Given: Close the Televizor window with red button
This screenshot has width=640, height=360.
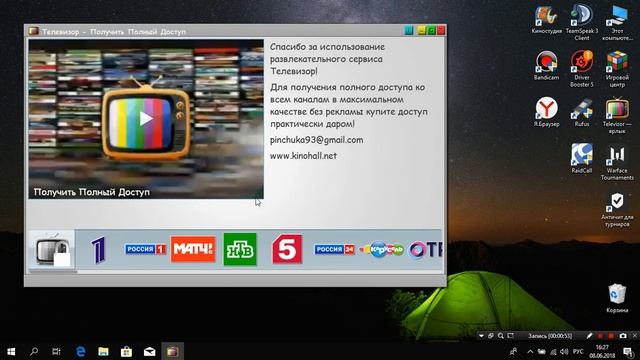Looking at the screenshot, I should click(x=441, y=31).
